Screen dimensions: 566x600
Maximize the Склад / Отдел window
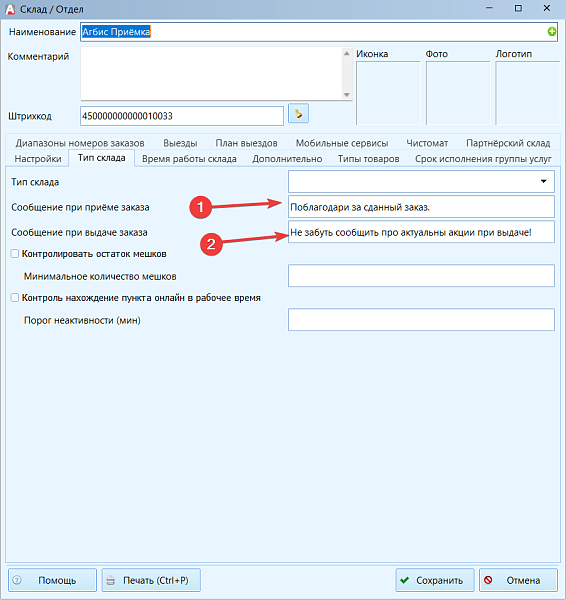pyautogui.click(x=518, y=8)
